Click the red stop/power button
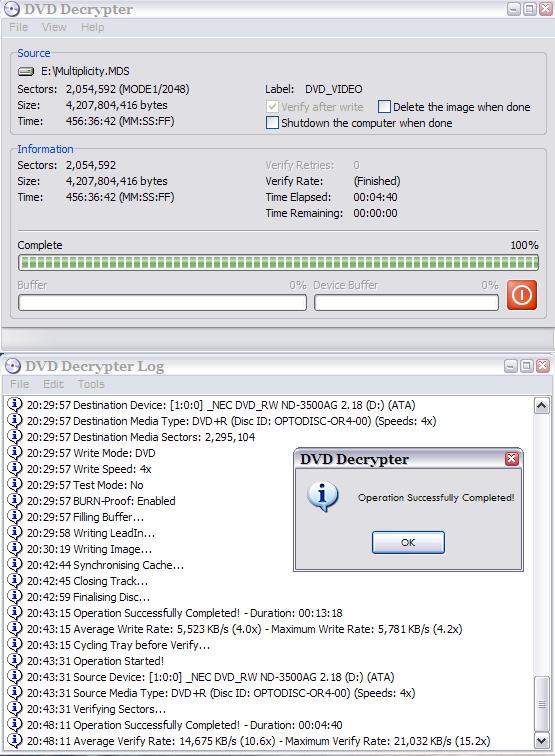The height and width of the screenshot is (756, 555). click(521, 295)
